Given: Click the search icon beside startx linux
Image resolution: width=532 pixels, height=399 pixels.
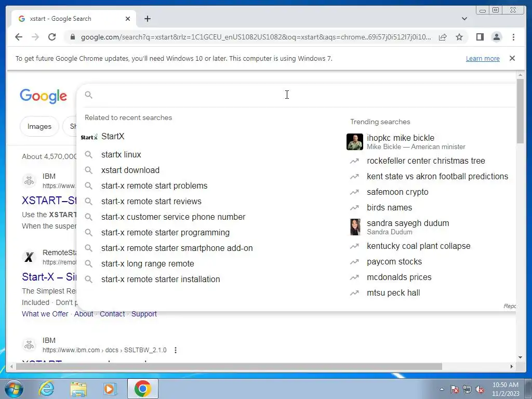Looking at the screenshot, I should (88, 155).
